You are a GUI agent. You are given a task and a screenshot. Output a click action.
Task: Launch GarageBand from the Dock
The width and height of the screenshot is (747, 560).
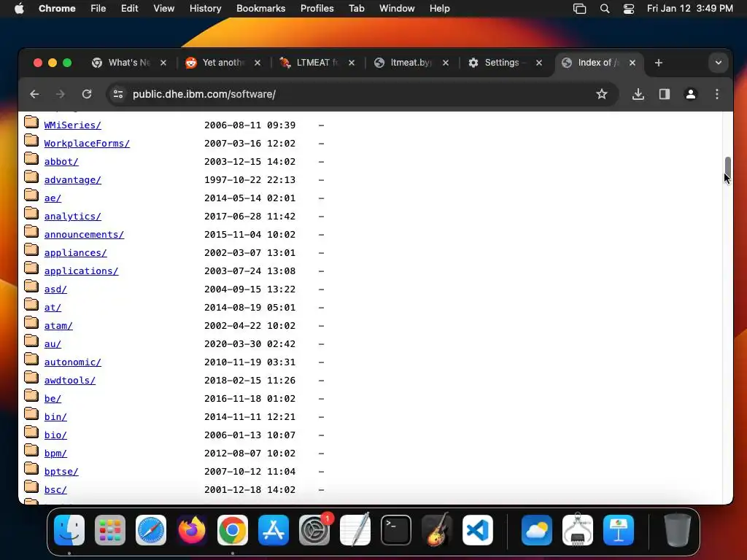click(x=437, y=530)
